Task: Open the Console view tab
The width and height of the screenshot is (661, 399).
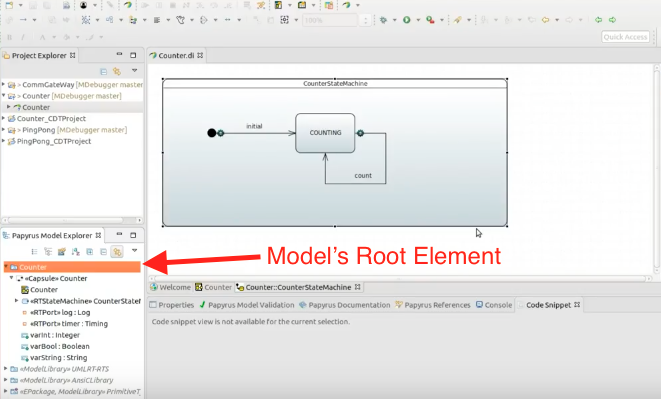Action: (x=494, y=305)
